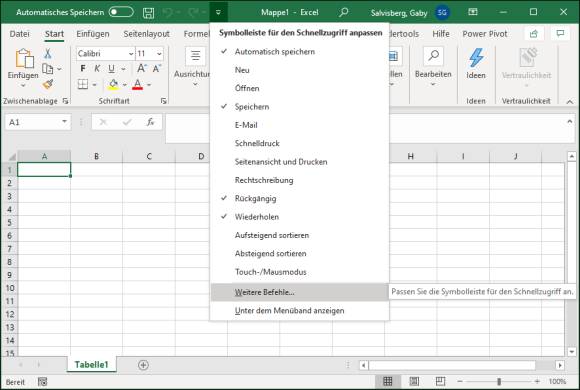Switch to the Seitenlayout ribbon tab

point(146,34)
